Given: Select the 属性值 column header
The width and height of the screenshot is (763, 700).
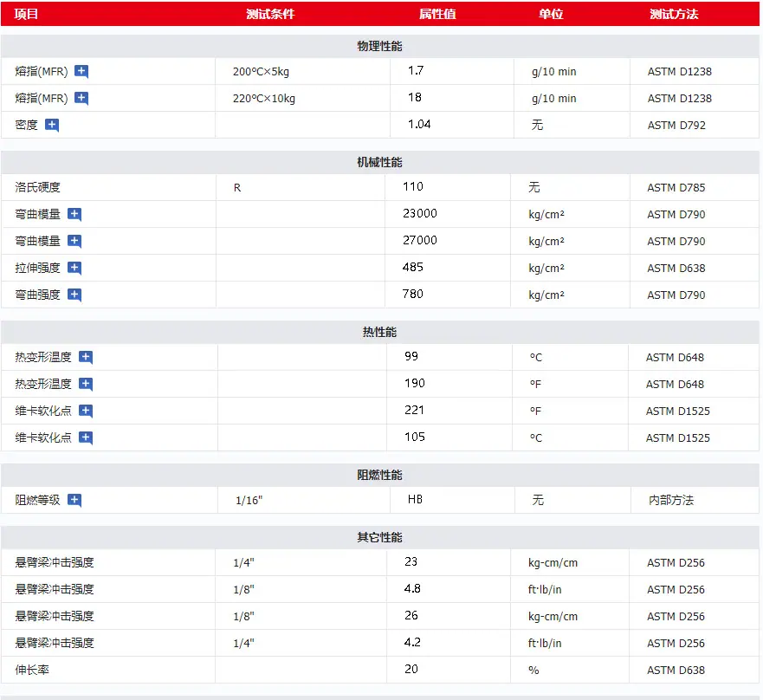Looking at the screenshot, I should pos(437,14).
